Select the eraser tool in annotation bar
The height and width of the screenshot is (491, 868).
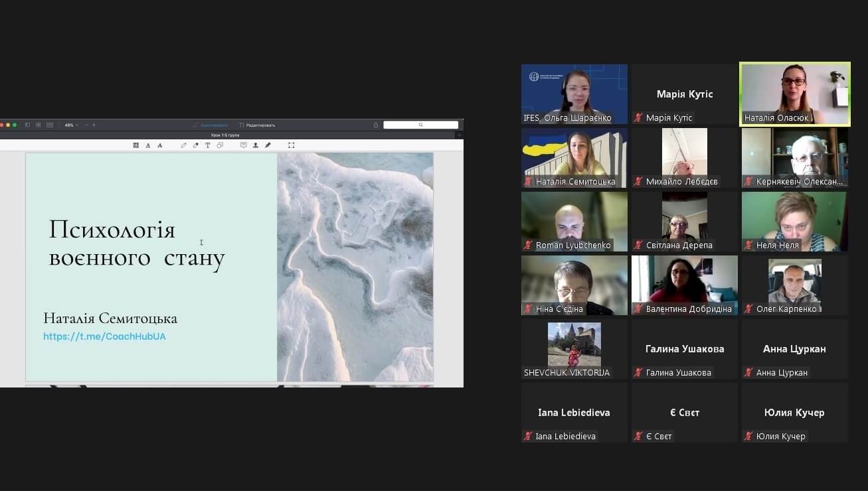(x=195, y=145)
